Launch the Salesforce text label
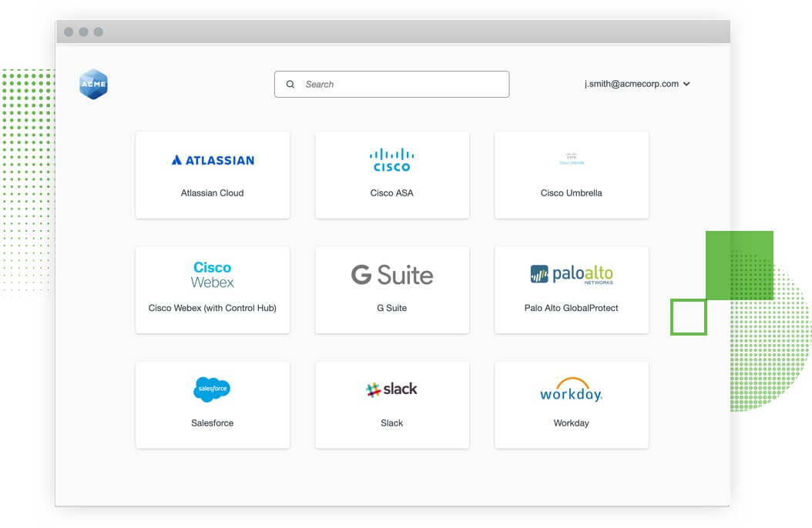This screenshot has height=528, width=812. point(212,423)
